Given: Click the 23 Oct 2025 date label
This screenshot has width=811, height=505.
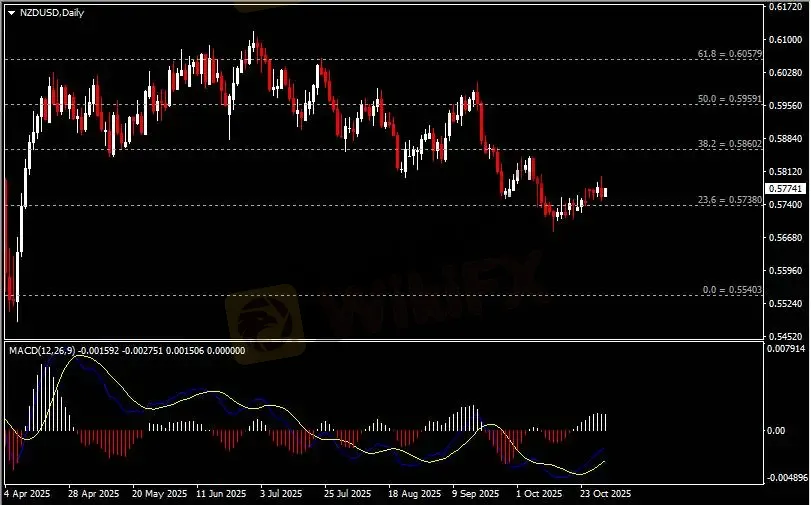Looking at the screenshot, I should click(606, 494).
